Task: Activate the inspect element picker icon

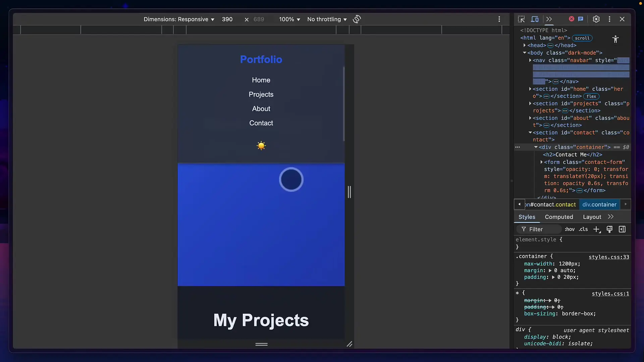Action: point(521,19)
